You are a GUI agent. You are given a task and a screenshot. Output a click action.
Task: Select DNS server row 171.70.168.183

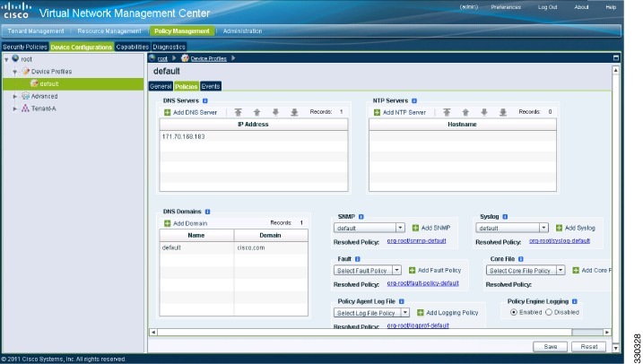(x=254, y=136)
